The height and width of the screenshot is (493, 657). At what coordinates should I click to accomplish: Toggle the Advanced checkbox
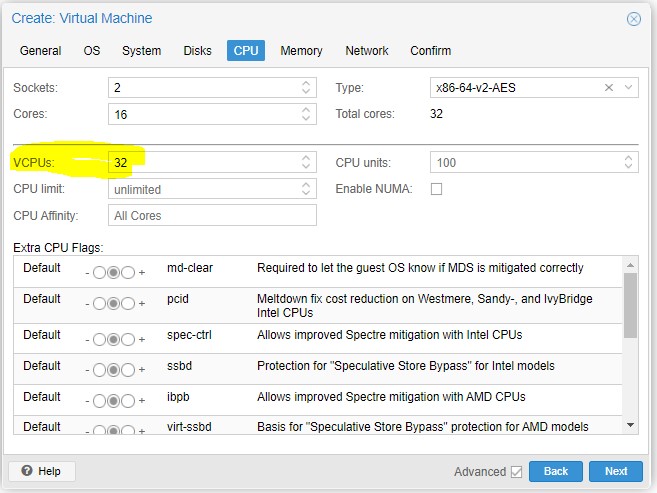516,472
